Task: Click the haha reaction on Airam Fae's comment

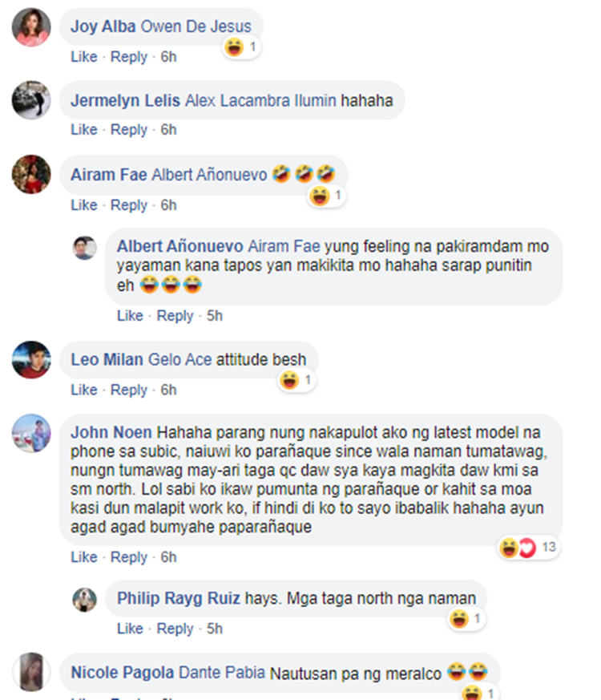Action: [x=320, y=196]
